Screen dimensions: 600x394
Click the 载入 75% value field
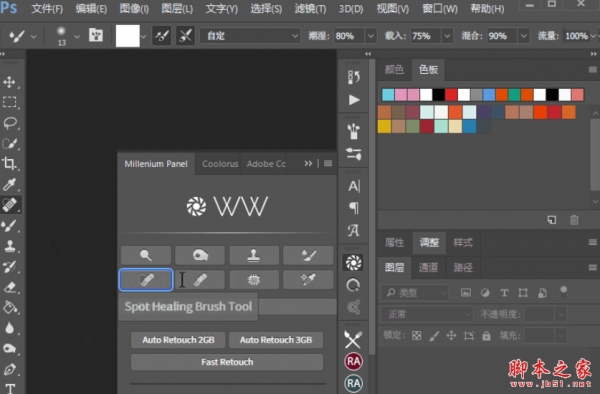pos(426,36)
